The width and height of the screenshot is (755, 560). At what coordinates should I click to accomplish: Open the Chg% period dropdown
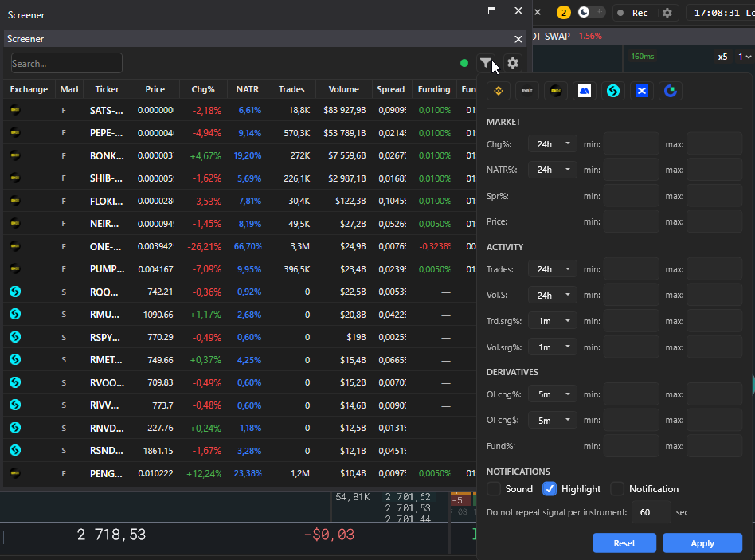(x=552, y=144)
